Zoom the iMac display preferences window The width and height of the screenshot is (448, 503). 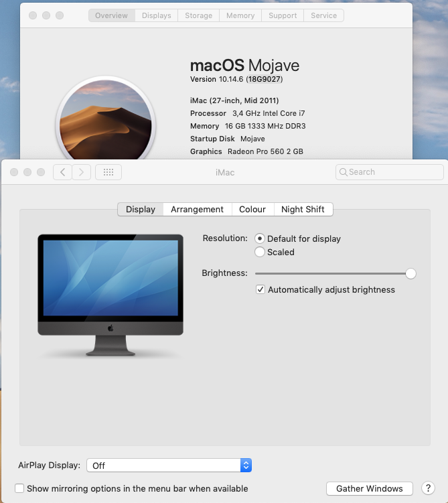41,172
